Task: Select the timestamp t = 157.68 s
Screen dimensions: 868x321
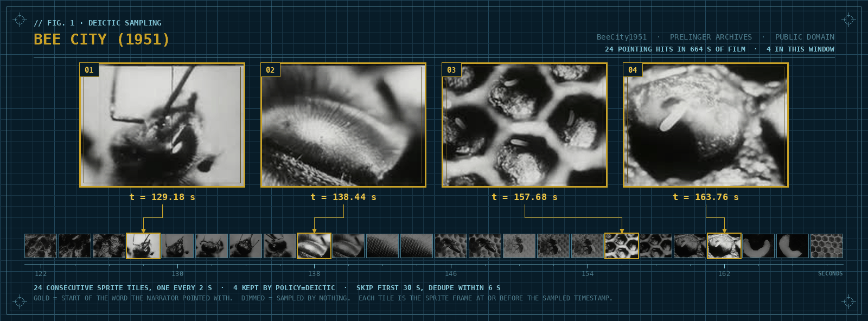Action: tap(525, 197)
